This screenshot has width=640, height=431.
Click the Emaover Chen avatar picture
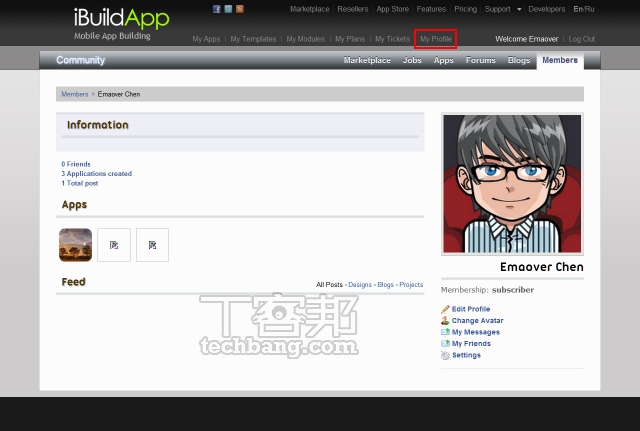[x=512, y=183]
